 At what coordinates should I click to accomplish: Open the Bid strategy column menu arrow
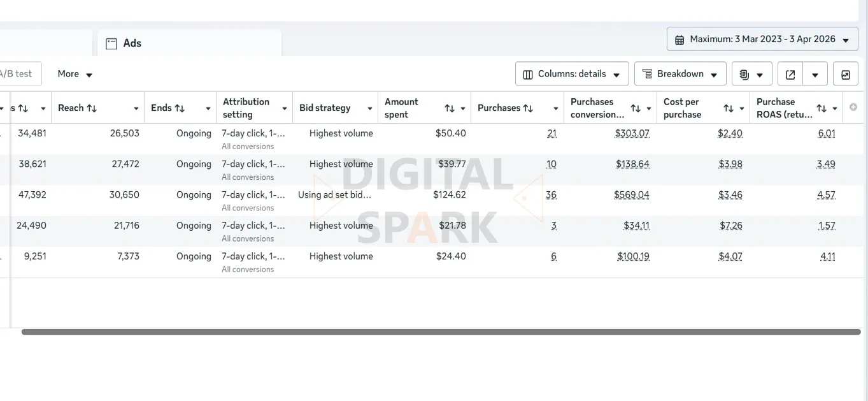tap(369, 108)
